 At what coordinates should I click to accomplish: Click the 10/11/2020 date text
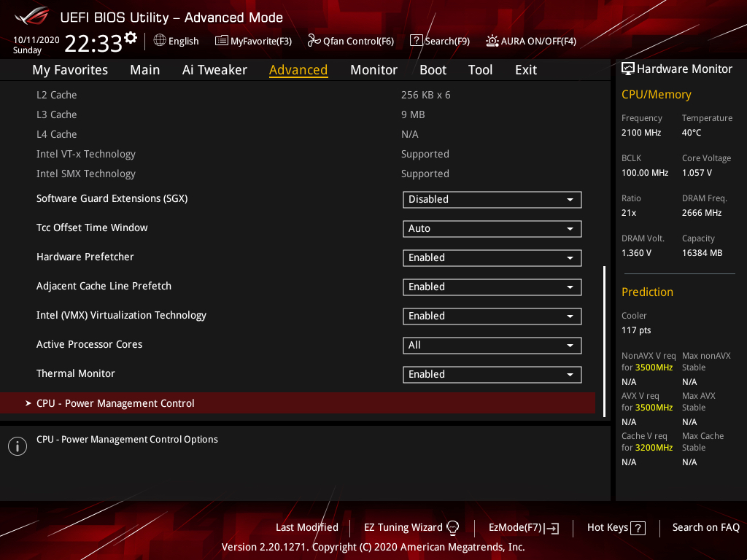[x=36, y=40]
